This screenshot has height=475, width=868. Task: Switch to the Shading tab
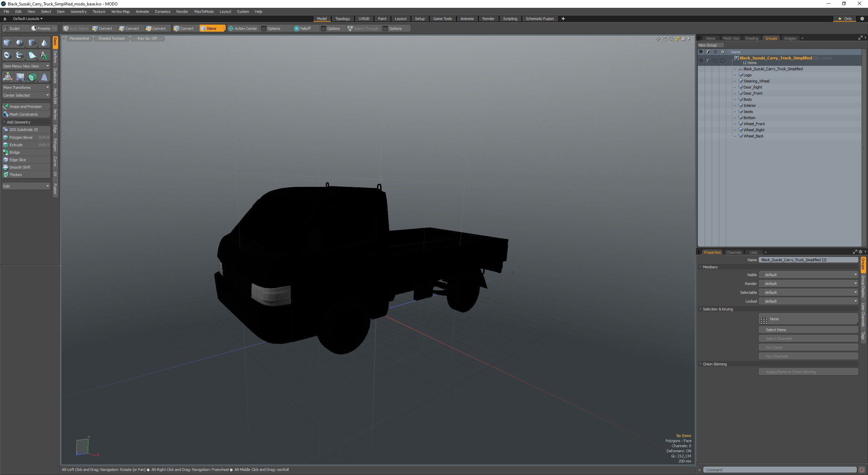coord(751,38)
